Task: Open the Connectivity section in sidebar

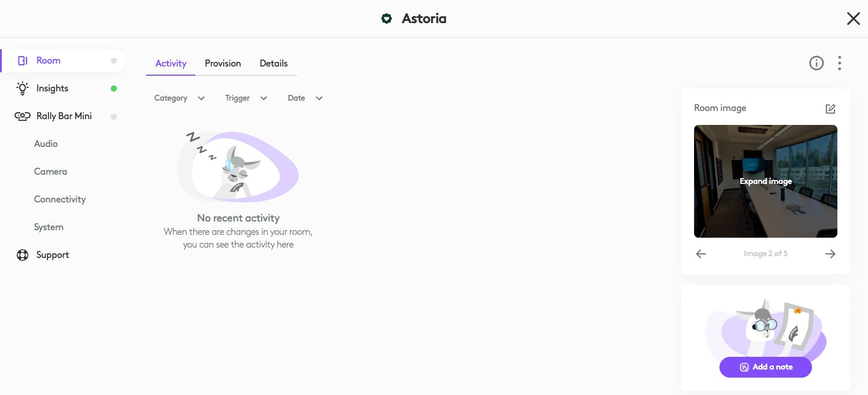Action: click(60, 200)
